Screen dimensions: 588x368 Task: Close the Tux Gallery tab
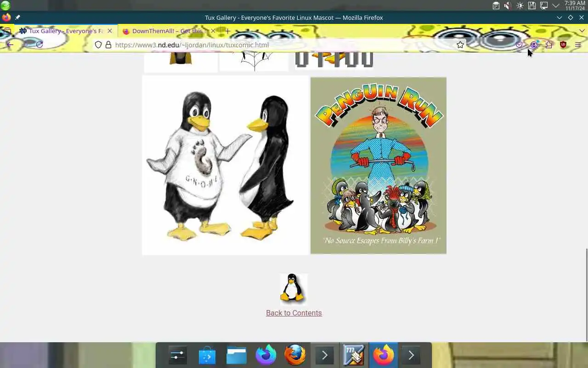[x=110, y=31]
